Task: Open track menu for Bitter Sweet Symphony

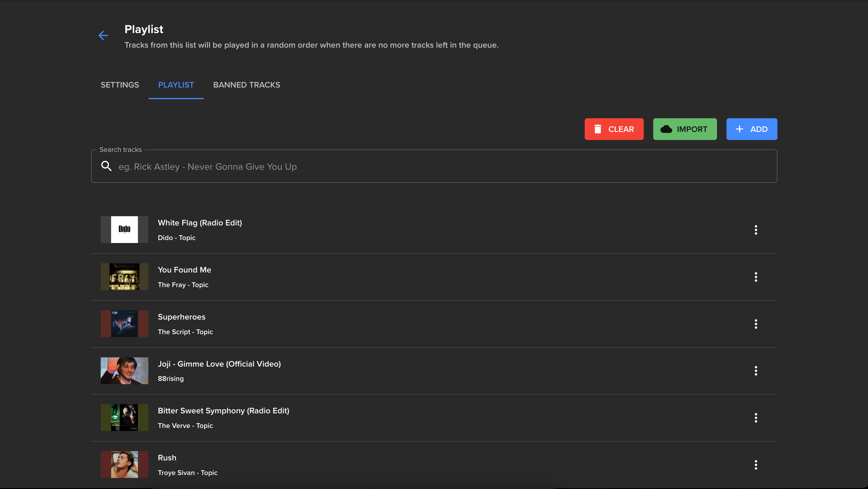Action: tap(756, 418)
